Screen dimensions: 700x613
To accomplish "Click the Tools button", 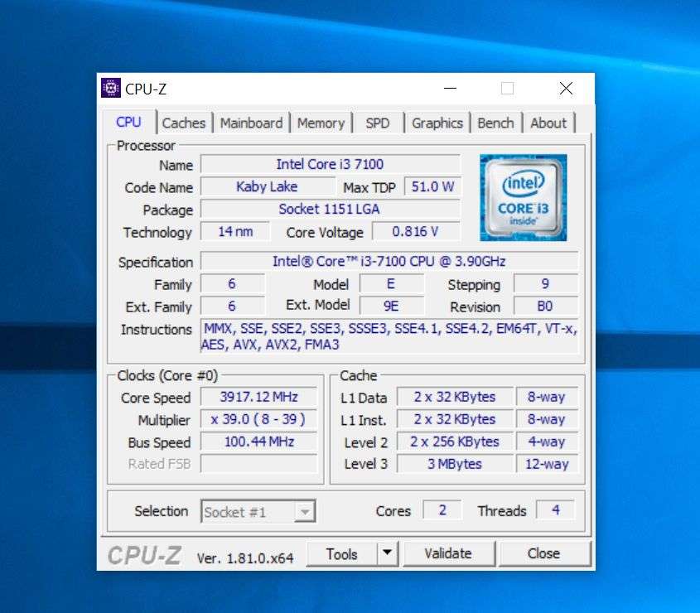I will click(x=342, y=554).
